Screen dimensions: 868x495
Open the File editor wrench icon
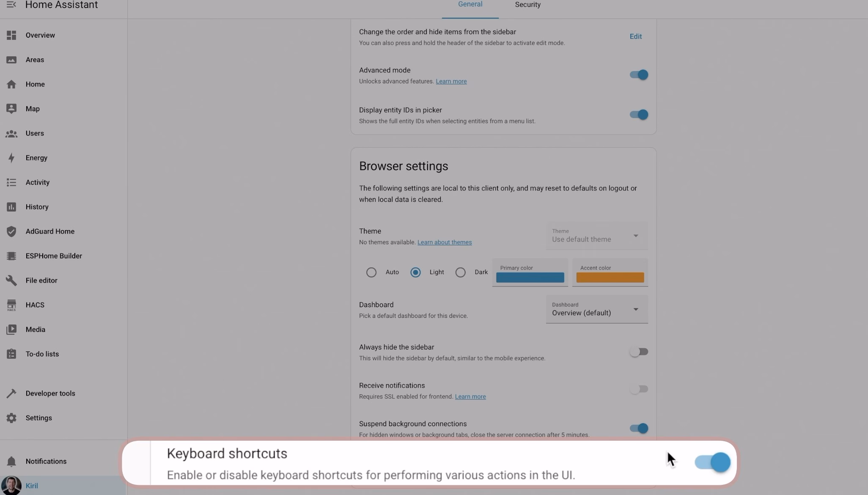[11, 280]
